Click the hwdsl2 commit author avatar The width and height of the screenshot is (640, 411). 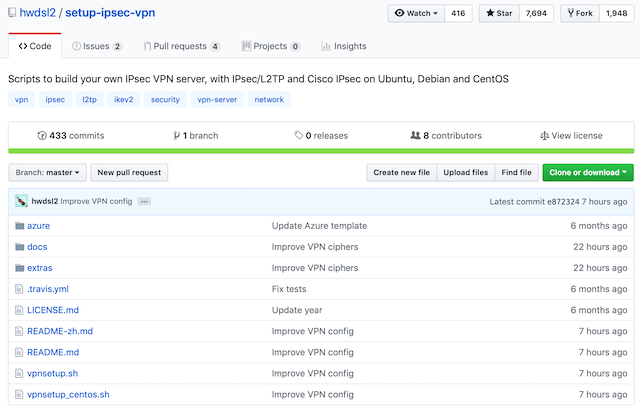tap(21, 201)
